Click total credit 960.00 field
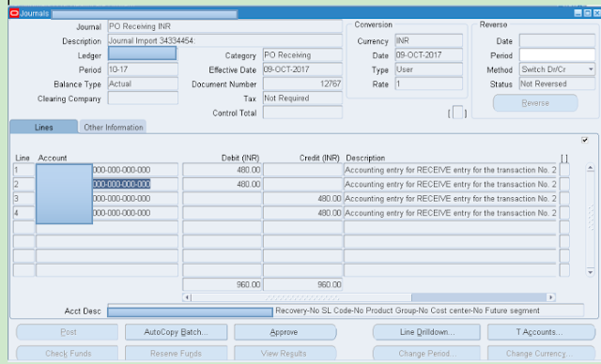601x364 pixels. point(302,284)
